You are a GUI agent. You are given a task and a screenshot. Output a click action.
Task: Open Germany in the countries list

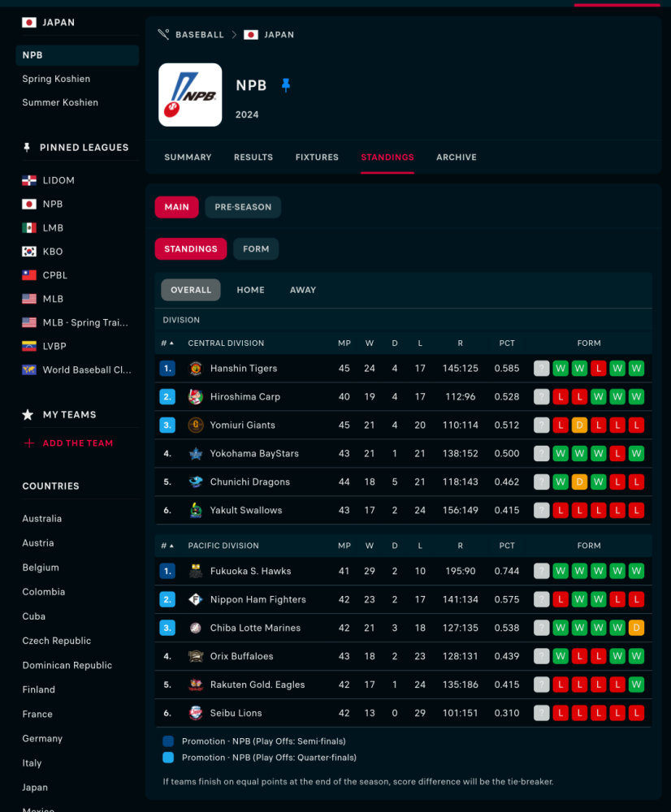pos(42,738)
